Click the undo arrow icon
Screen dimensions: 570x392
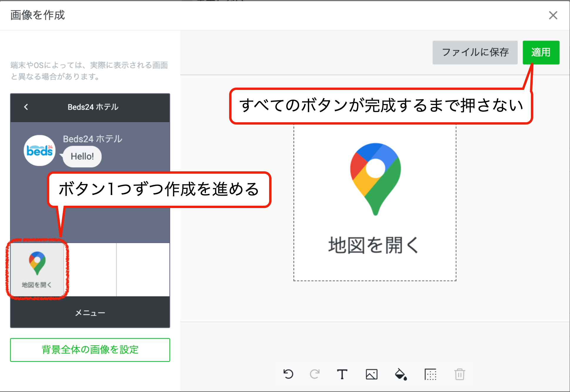[x=288, y=374]
